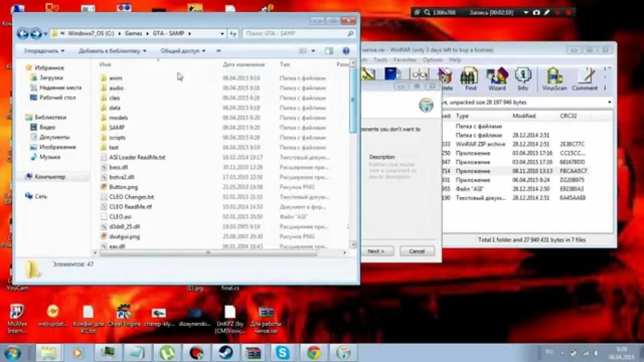
Task: Open Explorer help question mark icon
Action: coord(346,51)
